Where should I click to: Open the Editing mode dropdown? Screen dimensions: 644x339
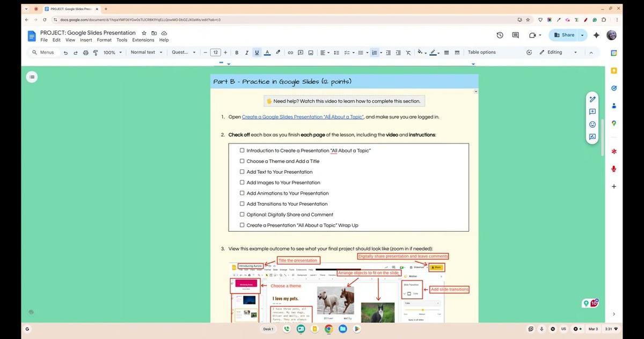pyautogui.click(x=558, y=53)
